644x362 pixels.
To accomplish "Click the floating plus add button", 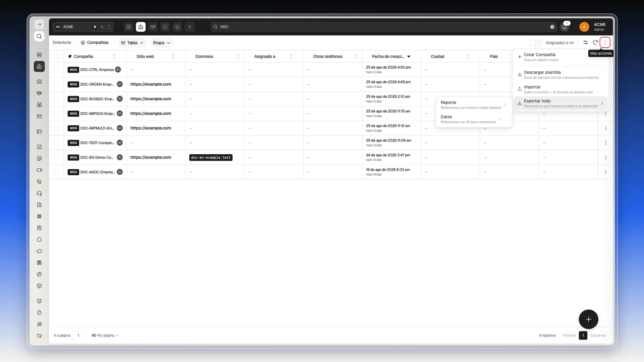I will tap(588, 319).
